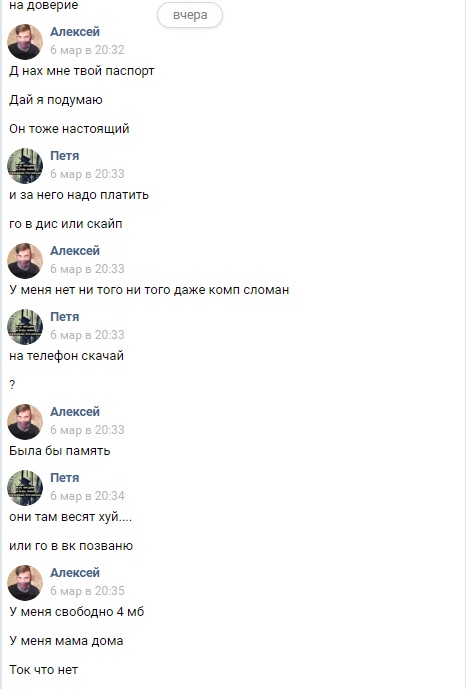The height and width of the screenshot is (689, 466).
Task: Open Алексей's avatar above "Была бы память"
Action: click(x=25, y=421)
